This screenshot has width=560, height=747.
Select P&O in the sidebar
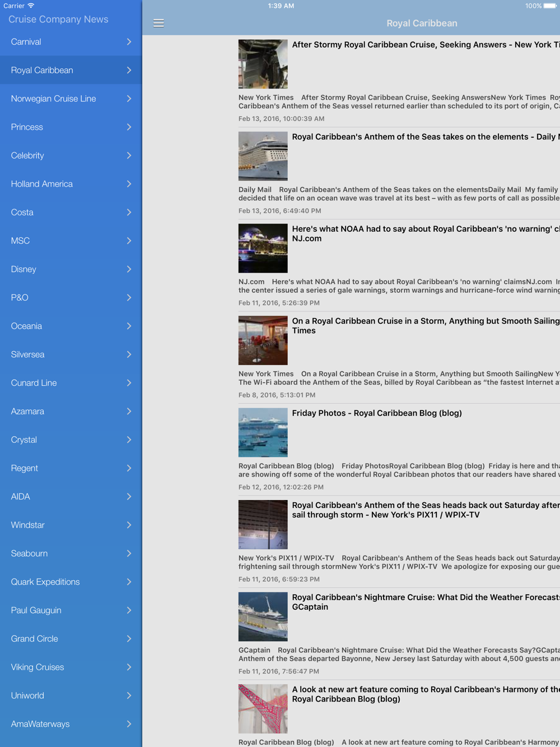(71, 298)
